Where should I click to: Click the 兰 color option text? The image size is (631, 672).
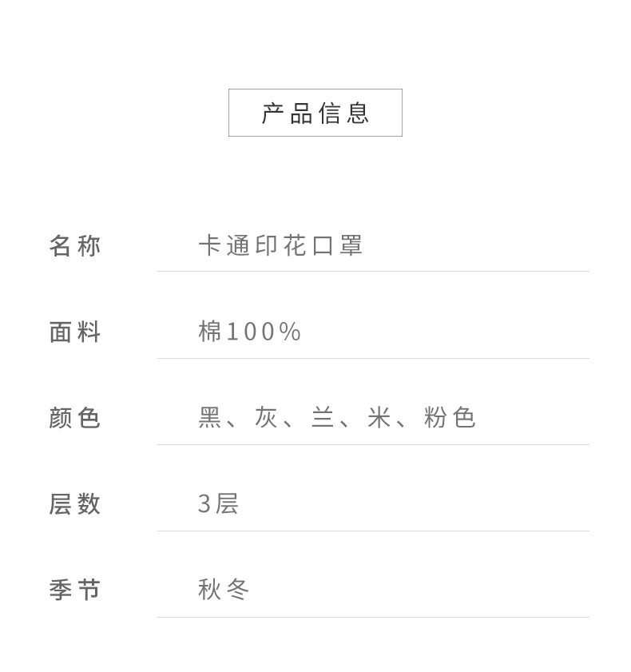click(x=323, y=418)
